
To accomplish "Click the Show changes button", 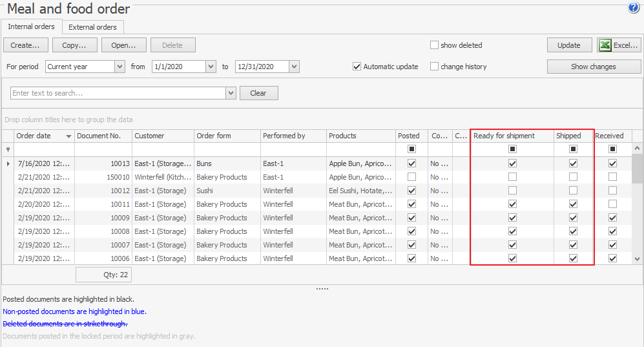I will tap(593, 67).
